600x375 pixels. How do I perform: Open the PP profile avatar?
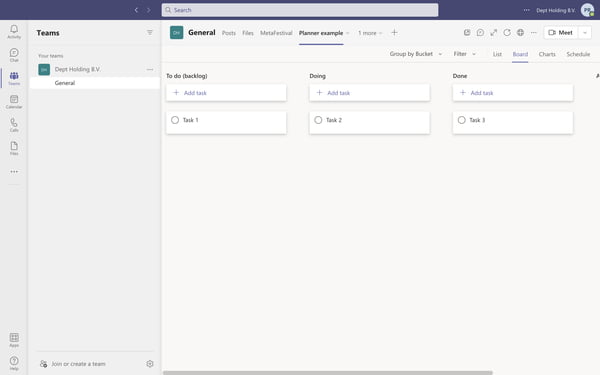point(587,10)
